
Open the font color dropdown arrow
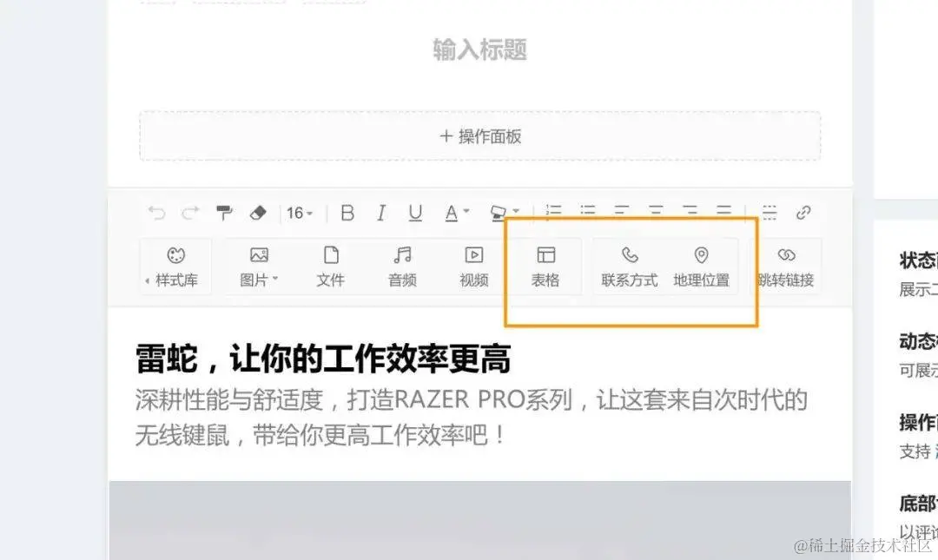pos(466,211)
